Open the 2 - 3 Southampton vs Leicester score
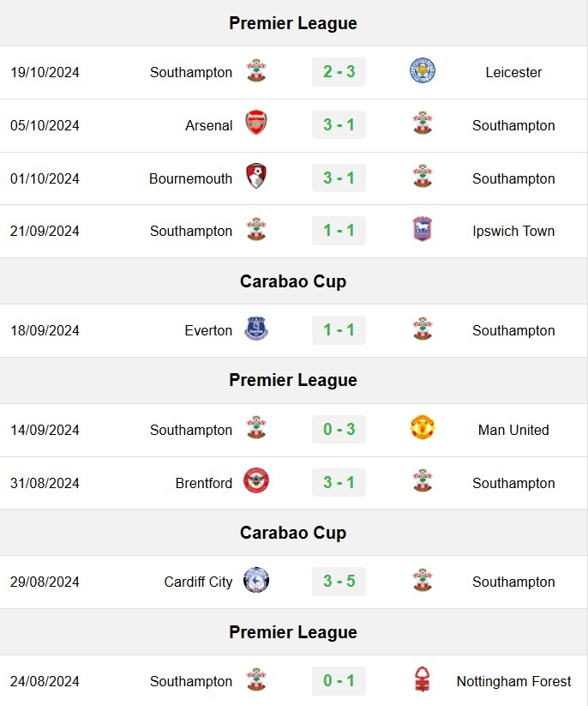 tap(339, 71)
